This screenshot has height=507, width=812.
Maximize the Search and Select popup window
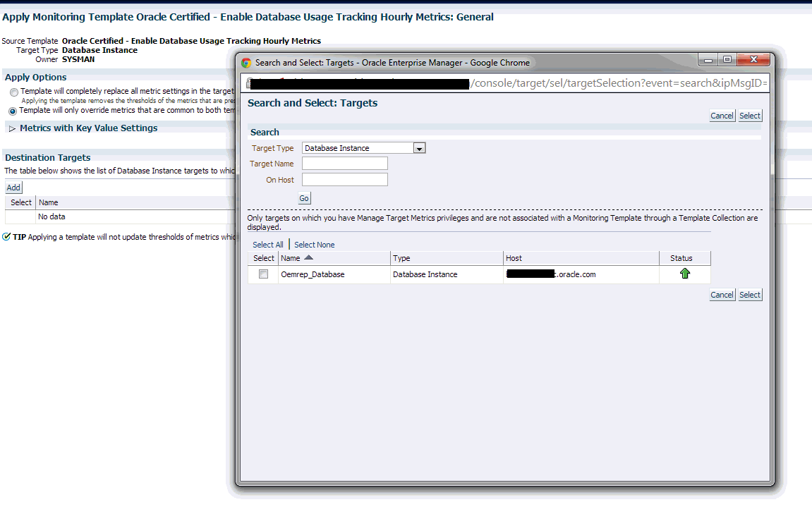(727, 59)
